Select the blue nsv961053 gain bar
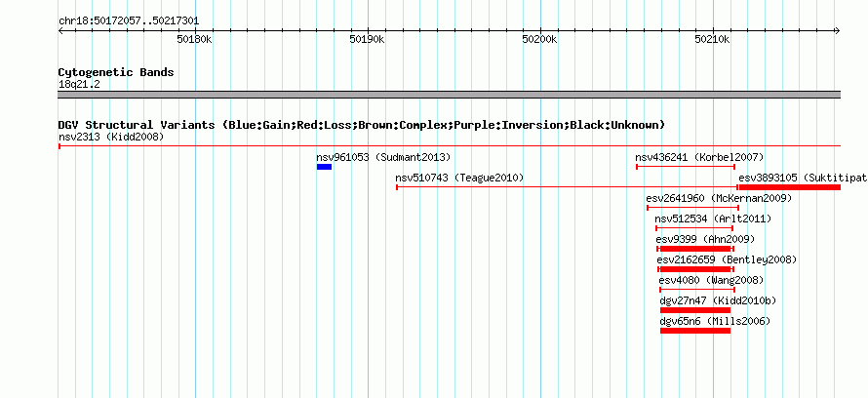The image size is (868, 398). [325, 167]
